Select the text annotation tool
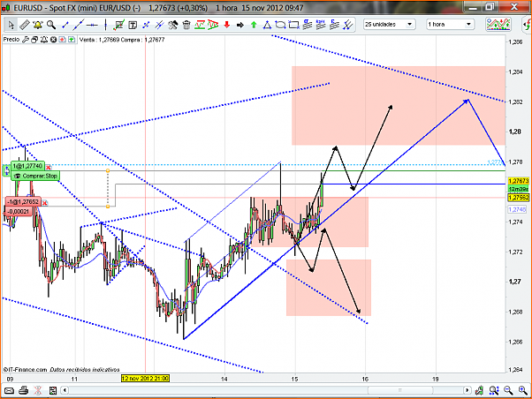This screenshot has width=532, height=399. [x=133, y=25]
